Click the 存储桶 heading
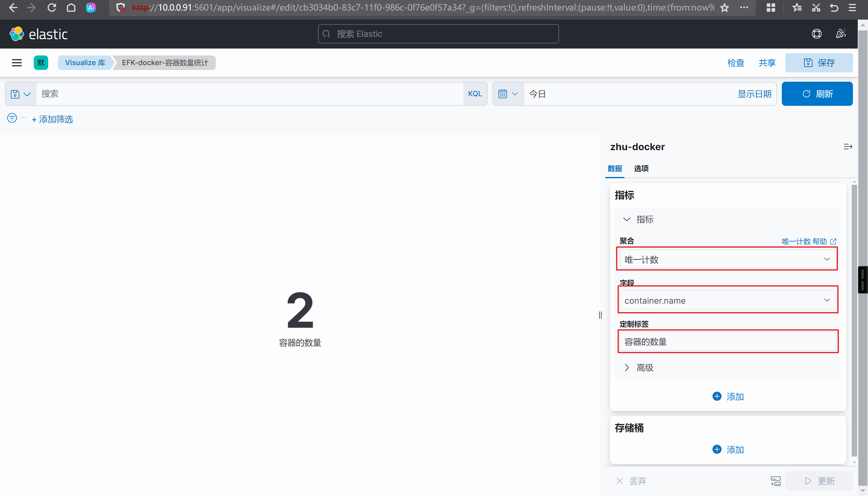The image size is (868, 496). 629,428
